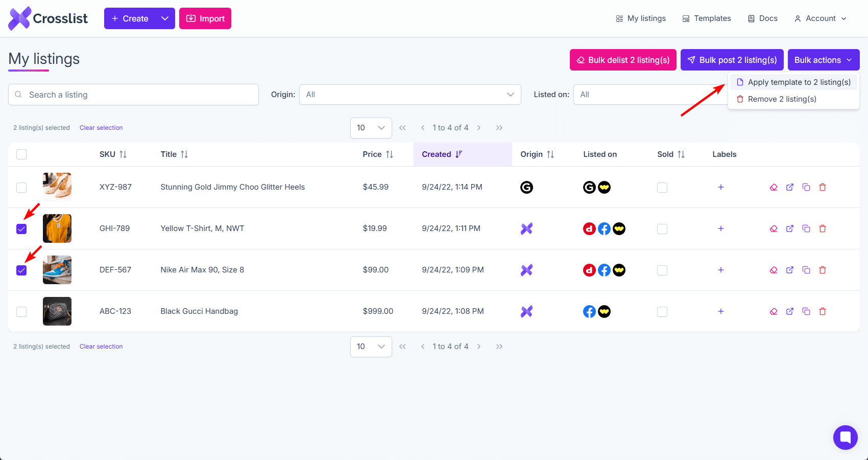Choose Apply template to 2 listing(s)
Viewport: 868px width, 460px height.
pyautogui.click(x=793, y=82)
